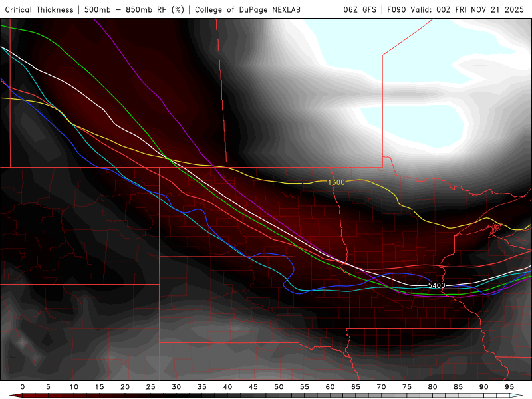
Task: Click the "F090" forecast hour text
Action: (396, 9)
